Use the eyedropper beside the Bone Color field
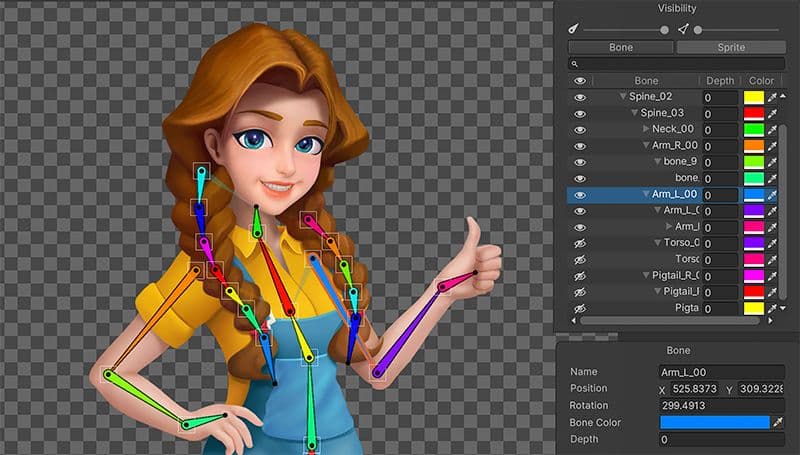The width and height of the screenshot is (800, 455). [x=778, y=423]
